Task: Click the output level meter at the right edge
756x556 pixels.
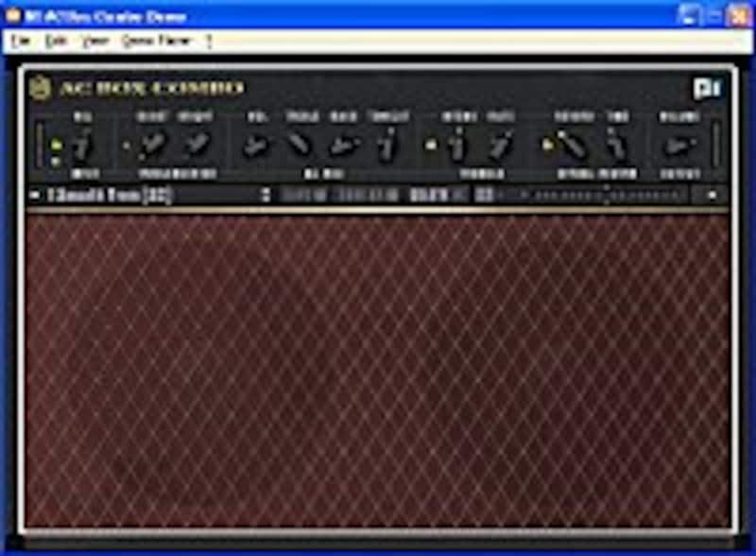Action: (x=717, y=145)
